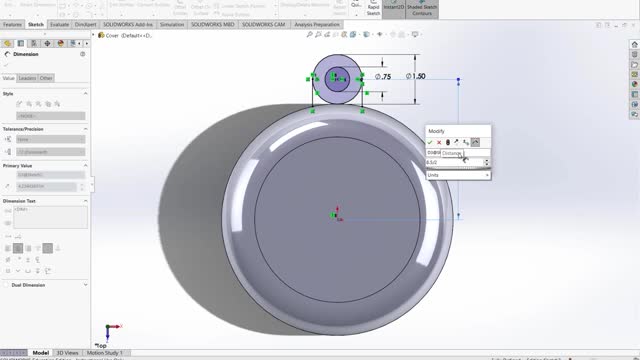Viewport: 640px width, 360px height.
Task: Expand the Dual Dimension section chevron
Action: point(85,285)
